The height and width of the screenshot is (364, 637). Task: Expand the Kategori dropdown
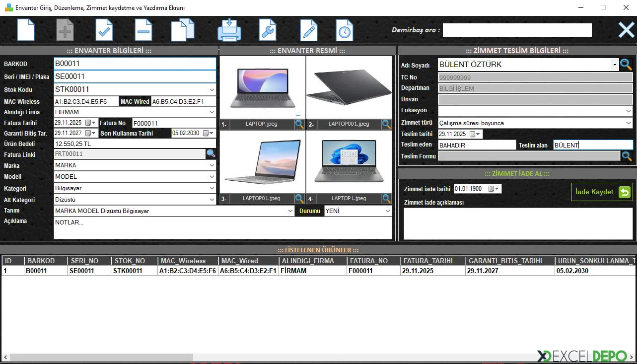click(x=212, y=189)
